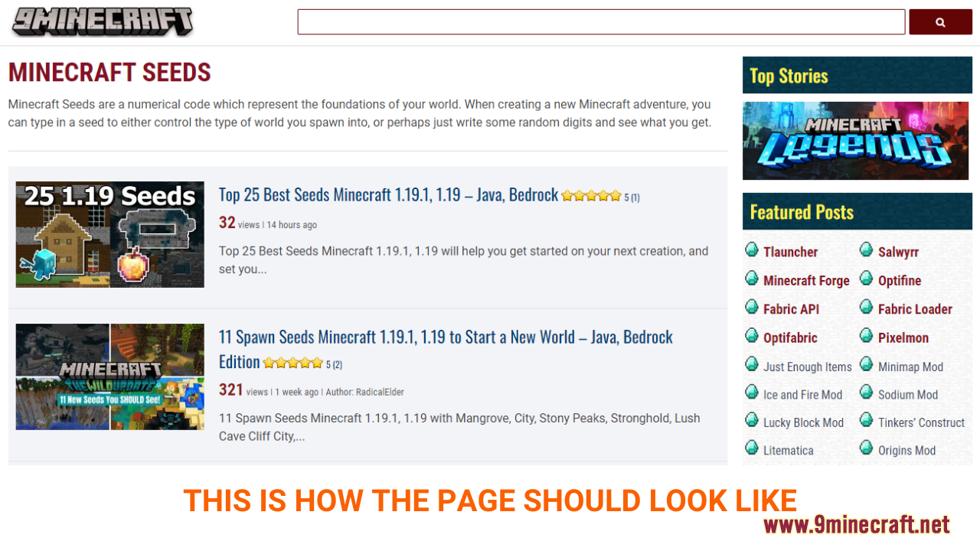The width and height of the screenshot is (980, 551).
Task: Open the Fabric API featured post
Action: click(791, 309)
